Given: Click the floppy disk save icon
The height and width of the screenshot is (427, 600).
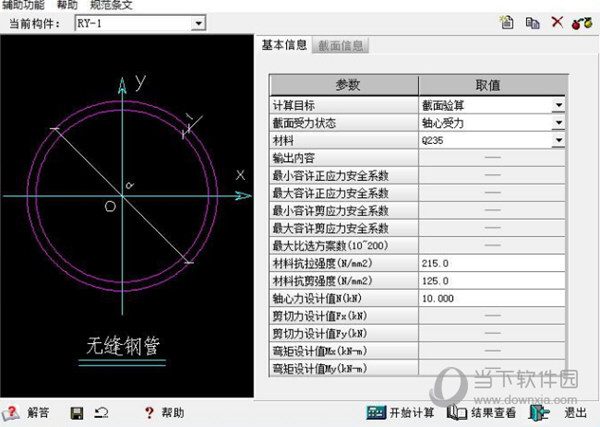Looking at the screenshot, I should click(x=77, y=412).
